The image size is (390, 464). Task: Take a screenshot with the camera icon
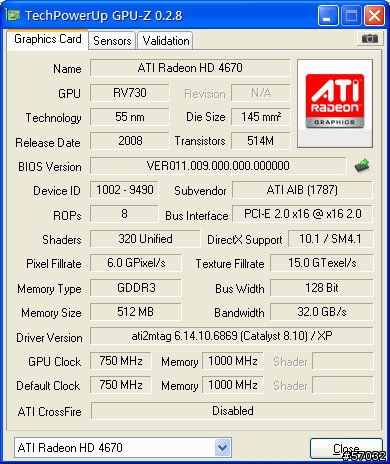pyautogui.click(x=369, y=39)
